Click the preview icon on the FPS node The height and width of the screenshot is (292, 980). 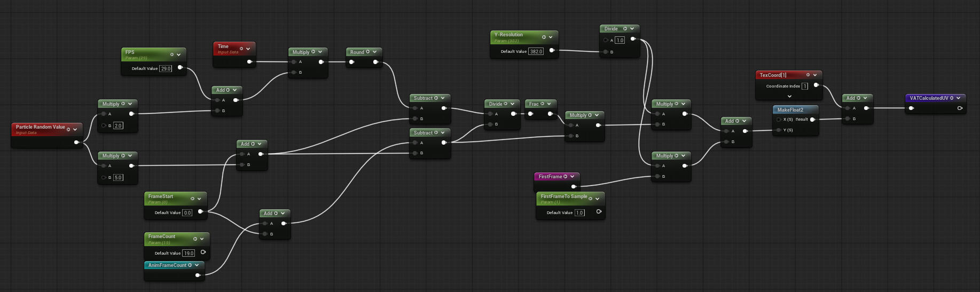click(171, 54)
